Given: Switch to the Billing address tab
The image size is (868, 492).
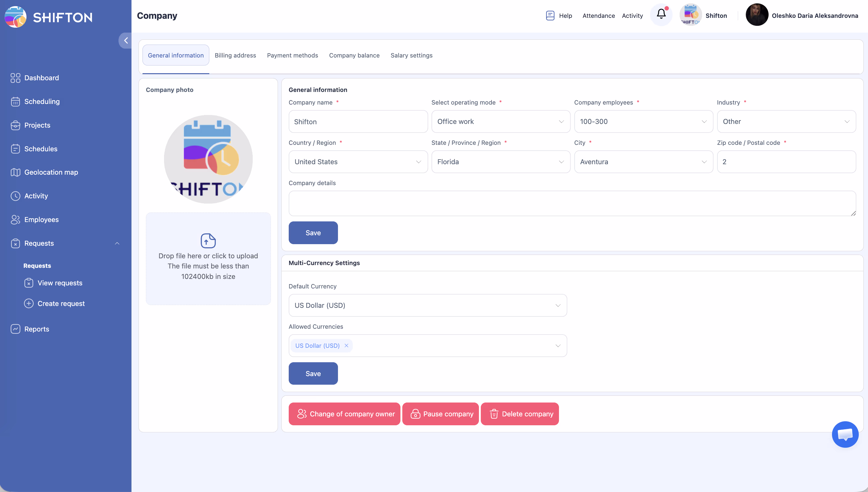Looking at the screenshot, I should 235,55.
